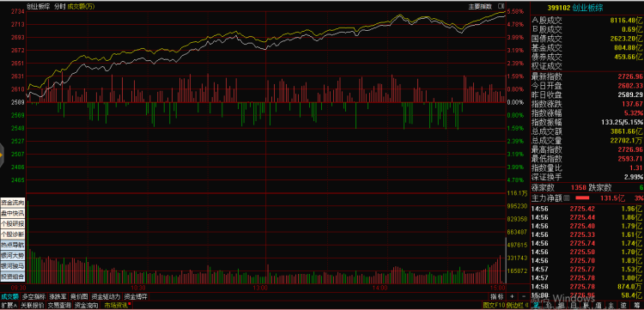Viewport: 644px width, 310px height.
Task: Open 盘中快讯 side panel button
Action: (x=13, y=213)
